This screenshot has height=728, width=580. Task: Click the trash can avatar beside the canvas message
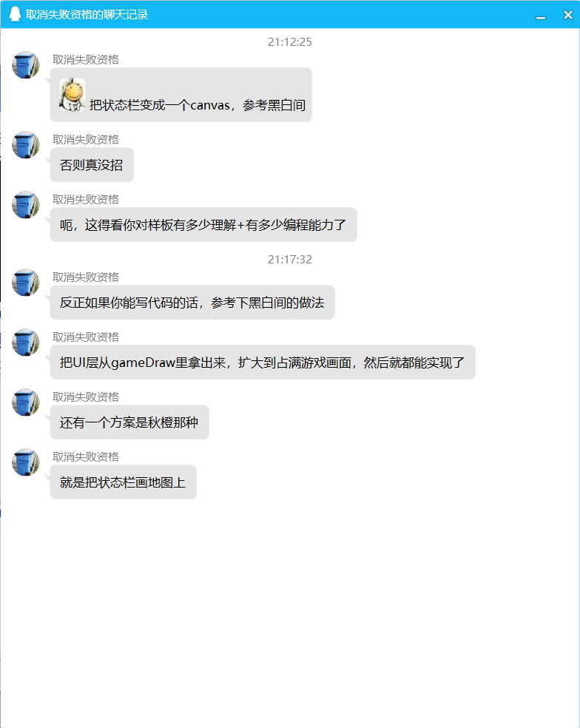(26, 65)
